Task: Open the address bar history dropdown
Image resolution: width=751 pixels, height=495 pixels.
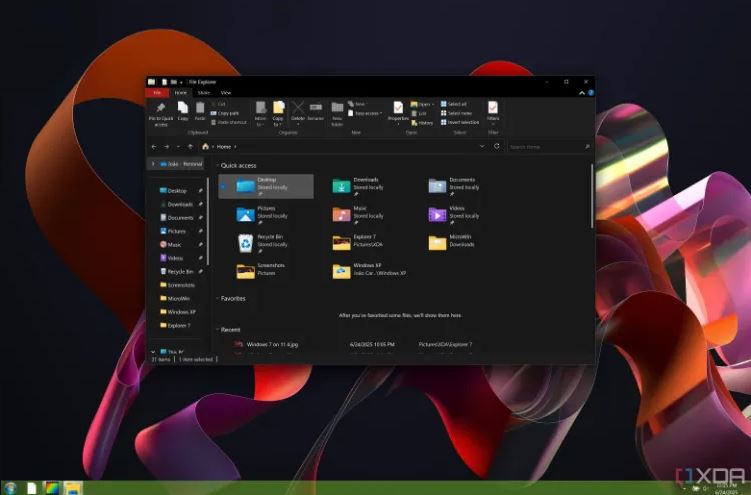Action: click(482, 146)
